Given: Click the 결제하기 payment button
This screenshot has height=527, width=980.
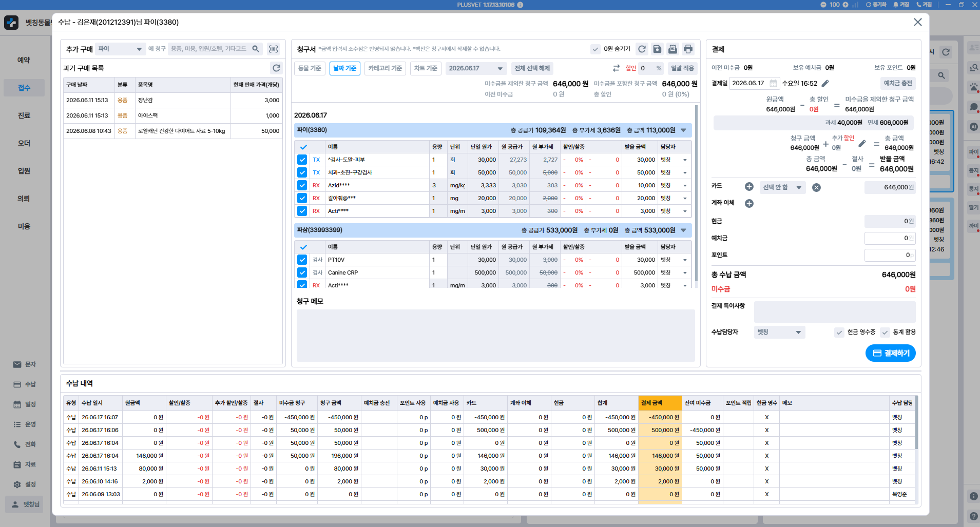Looking at the screenshot, I should pos(891,353).
